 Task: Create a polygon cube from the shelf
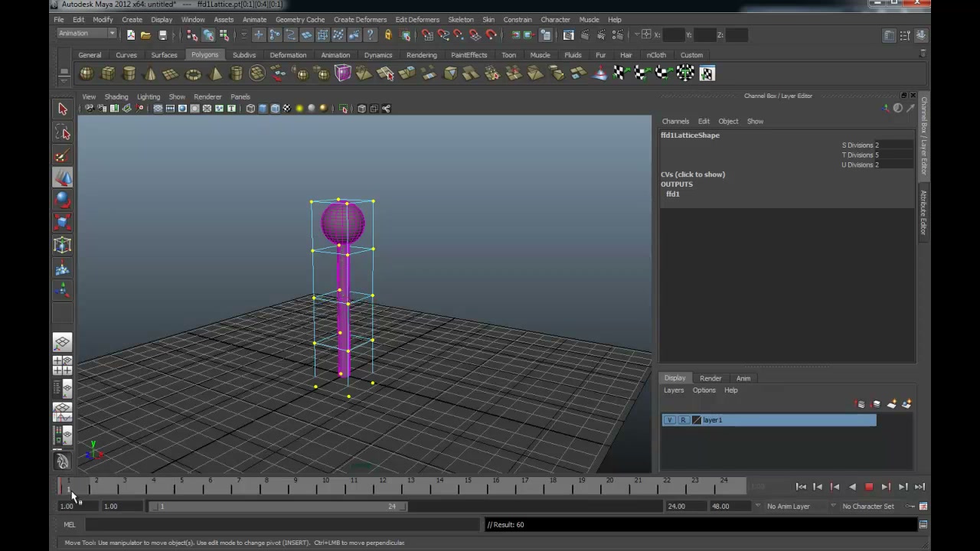click(108, 73)
